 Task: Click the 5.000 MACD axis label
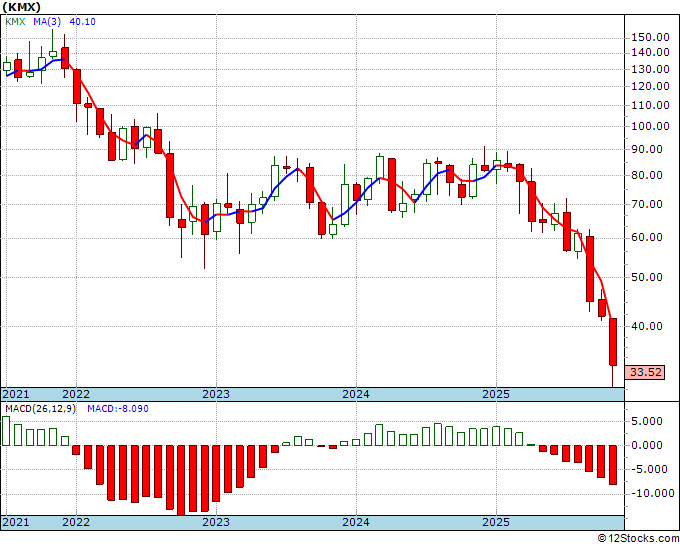coord(647,421)
